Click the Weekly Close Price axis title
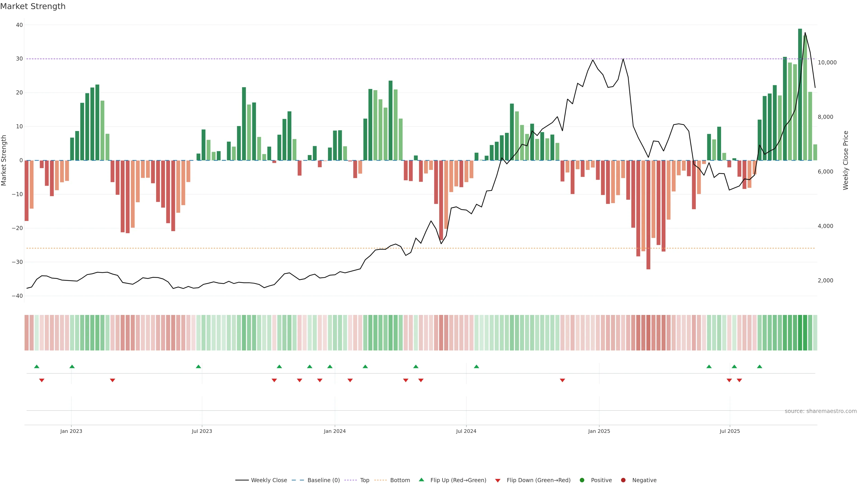868x488 pixels. (x=846, y=160)
